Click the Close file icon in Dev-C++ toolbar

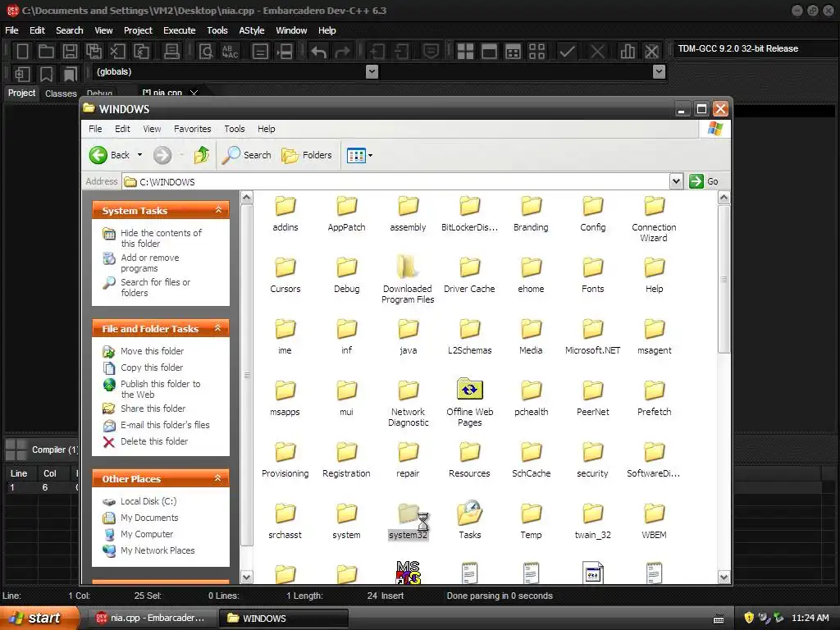(117, 52)
